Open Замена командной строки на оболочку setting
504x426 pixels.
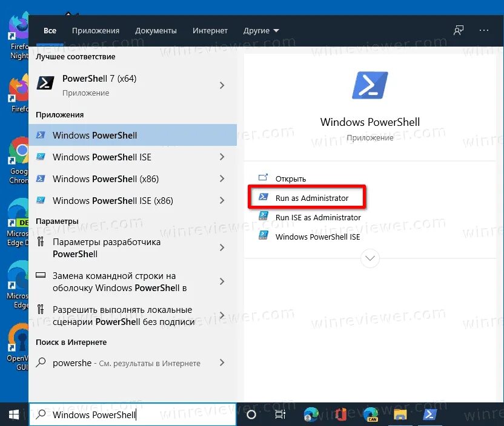(x=133, y=282)
